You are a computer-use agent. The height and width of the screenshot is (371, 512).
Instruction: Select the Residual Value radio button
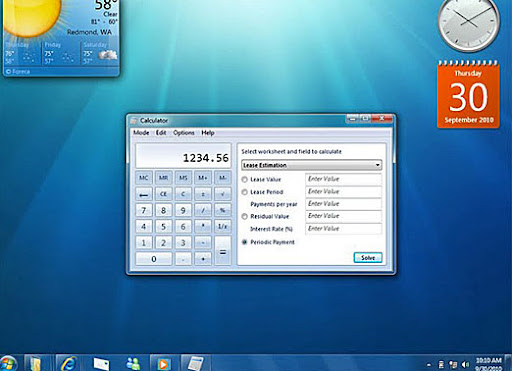pos(244,217)
